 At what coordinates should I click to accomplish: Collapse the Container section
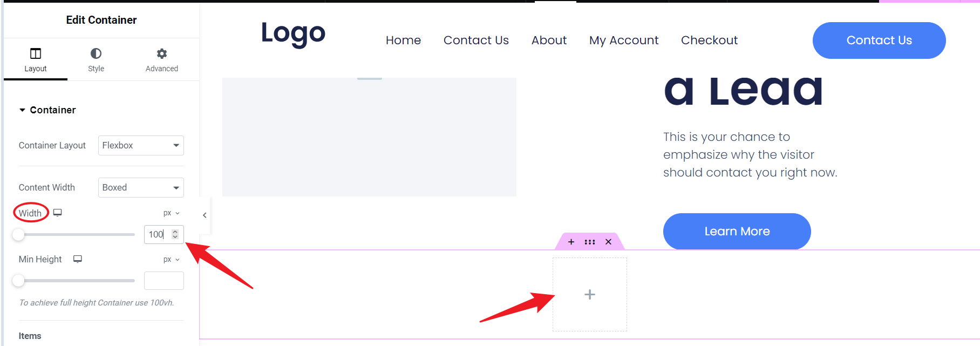[23, 110]
